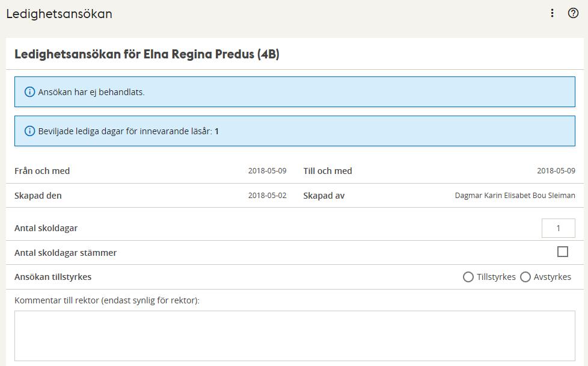Viewport: 588px width, 366px height.
Task: Click the Avstyrkes label text
Action: pyautogui.click(x=553, y=277)
